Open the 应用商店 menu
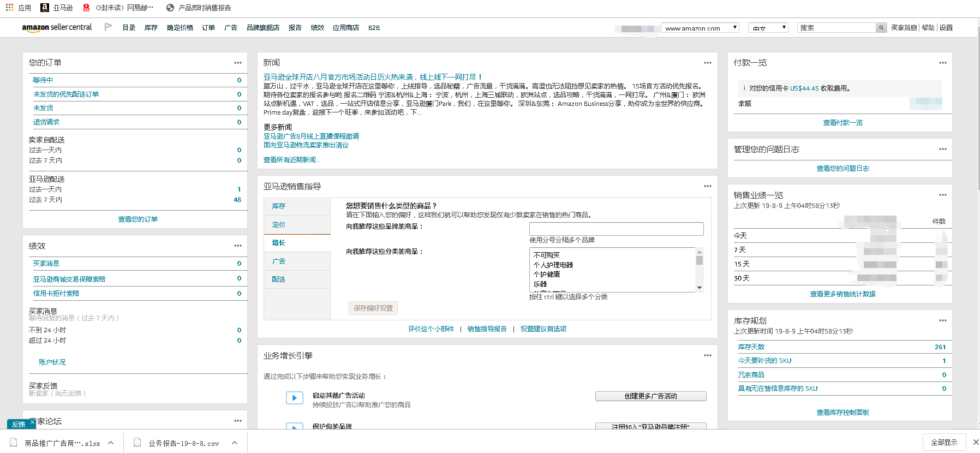This screenshot has height=453, width=980. click(x=346, y=28)
